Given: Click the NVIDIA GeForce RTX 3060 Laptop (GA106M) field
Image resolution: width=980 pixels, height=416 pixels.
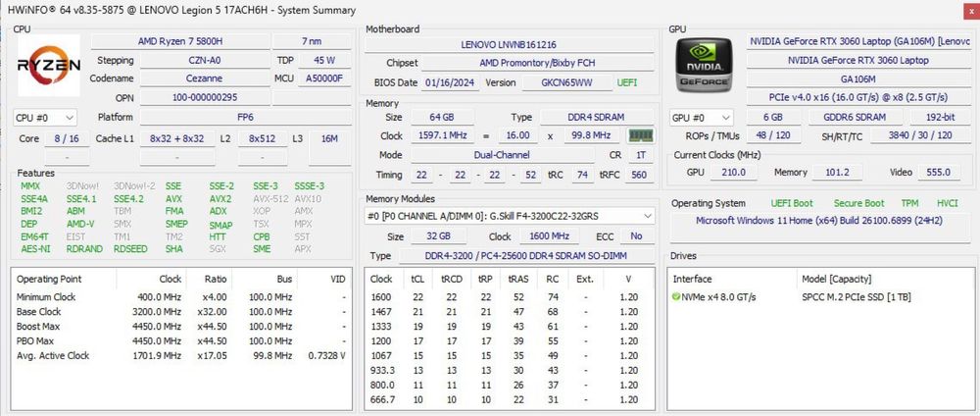Looking at the screenshot, I should (x=860, y=41).
